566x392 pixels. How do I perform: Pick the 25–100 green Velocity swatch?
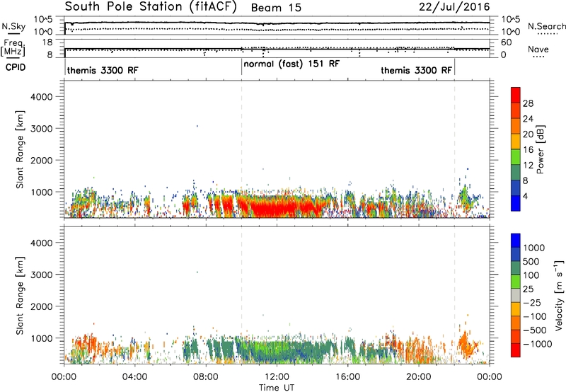coord(516,282)
